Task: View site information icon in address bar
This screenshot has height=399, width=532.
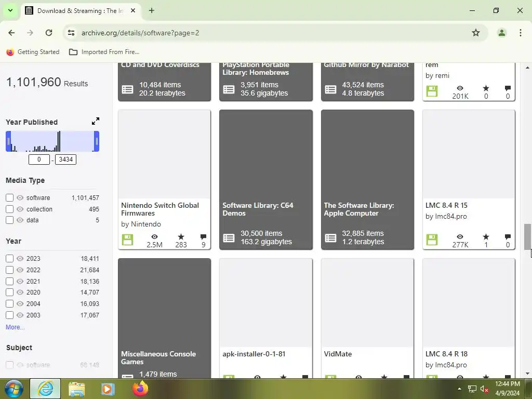Action: pos(71,33)
